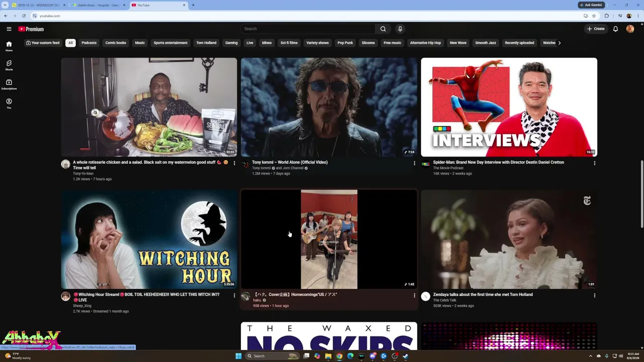The image size is (644, 362).
Task: Play the Witching Hour stream thumbnail
Action: click(149, 239)
